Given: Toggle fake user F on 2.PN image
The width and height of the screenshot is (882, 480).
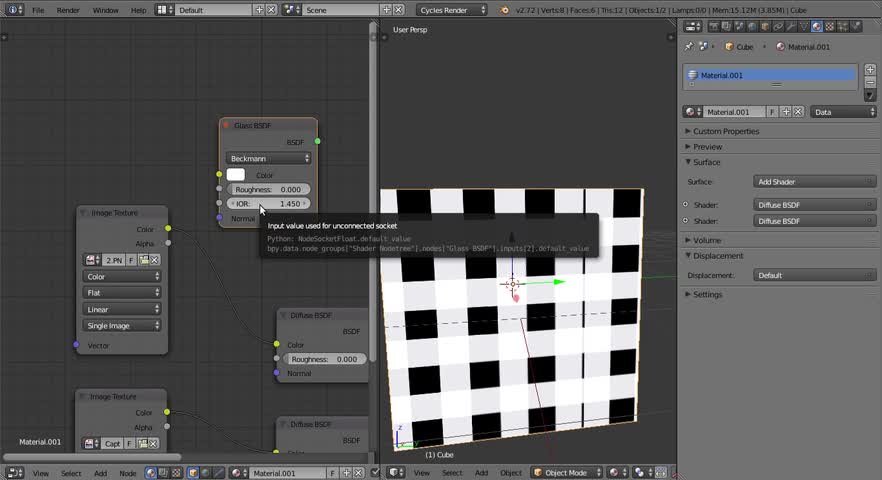Looking at the screenshot, I should [x=131, y=260].
